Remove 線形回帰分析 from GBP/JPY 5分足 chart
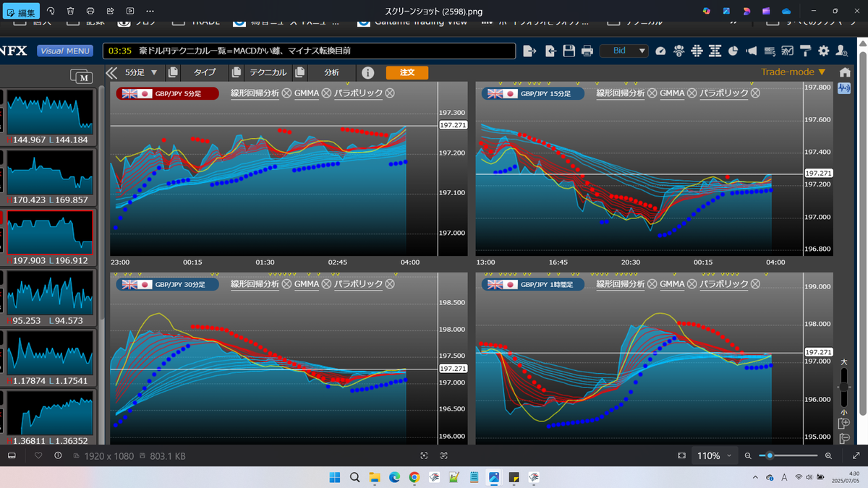This screenshot has width=868, height=488. (x=286, y=93)
